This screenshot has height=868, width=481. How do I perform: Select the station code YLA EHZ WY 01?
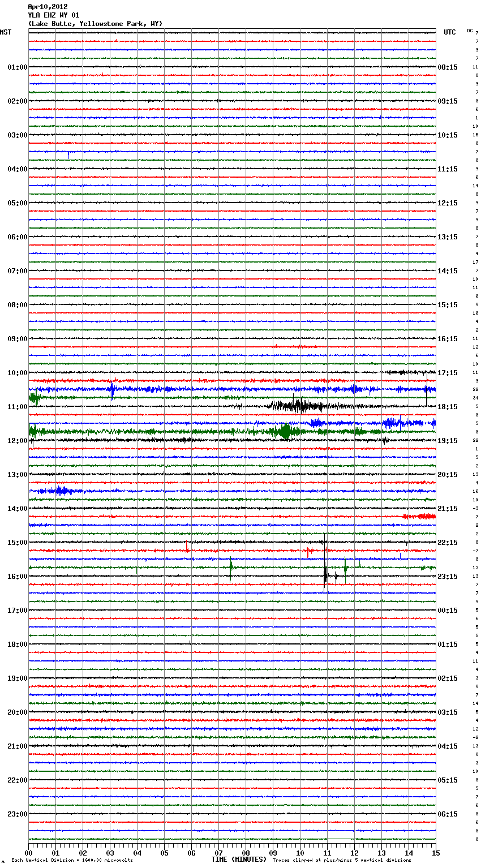coord(54,15)
